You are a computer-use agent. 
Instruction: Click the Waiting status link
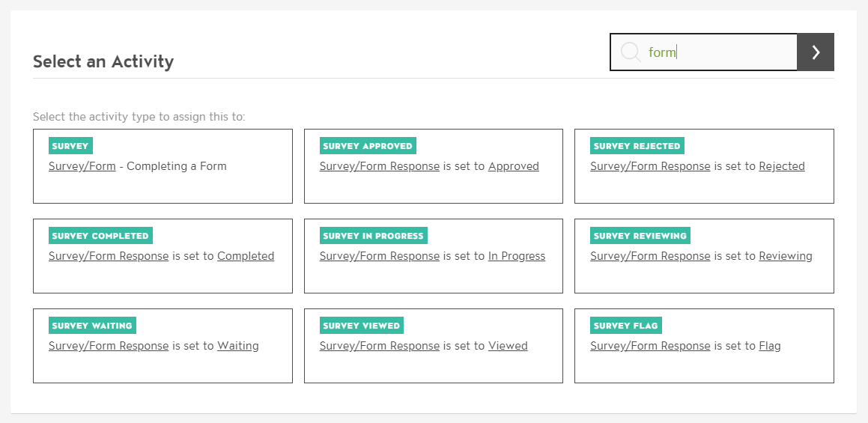(x=237, y=346)
